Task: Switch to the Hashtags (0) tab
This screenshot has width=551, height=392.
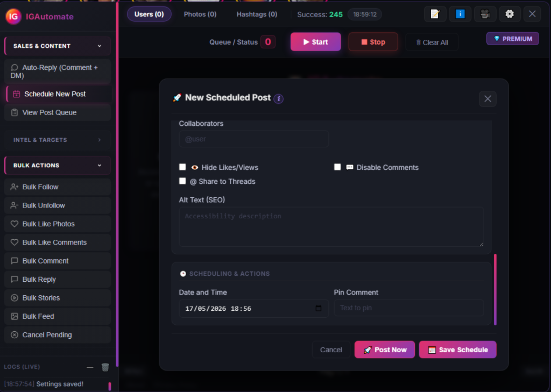Action: (257, 14)
